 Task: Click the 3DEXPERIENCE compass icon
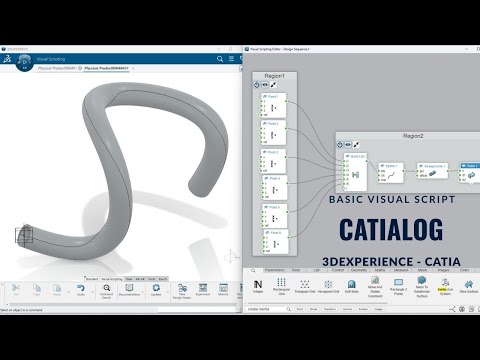click(24, 62)
